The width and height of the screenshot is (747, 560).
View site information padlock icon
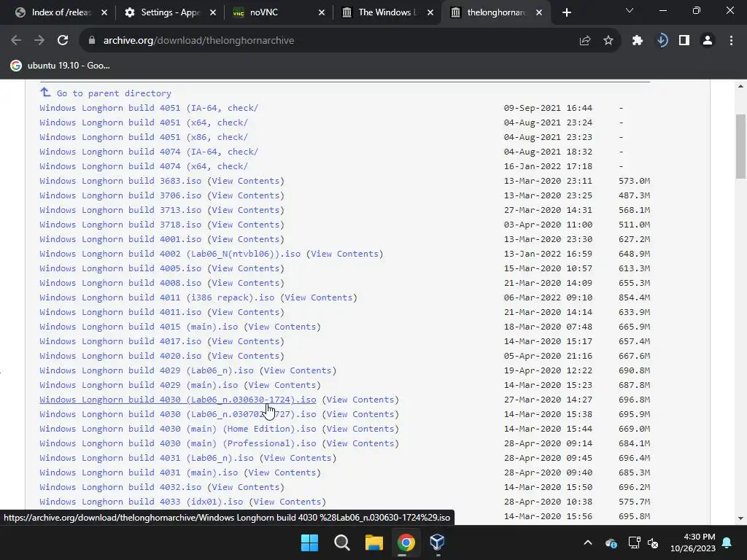pos(92,41)
